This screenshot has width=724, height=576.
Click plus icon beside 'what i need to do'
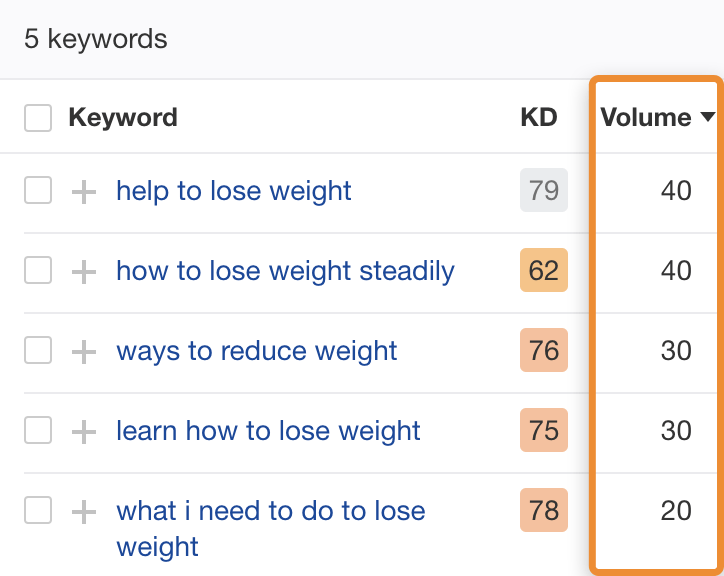tap(84, 511)
